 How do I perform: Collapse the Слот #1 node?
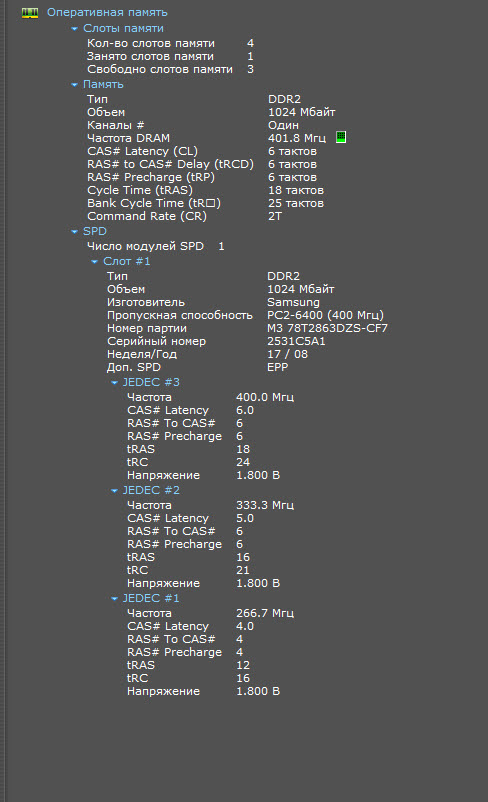pyautogui.click(x=95, y=261)
